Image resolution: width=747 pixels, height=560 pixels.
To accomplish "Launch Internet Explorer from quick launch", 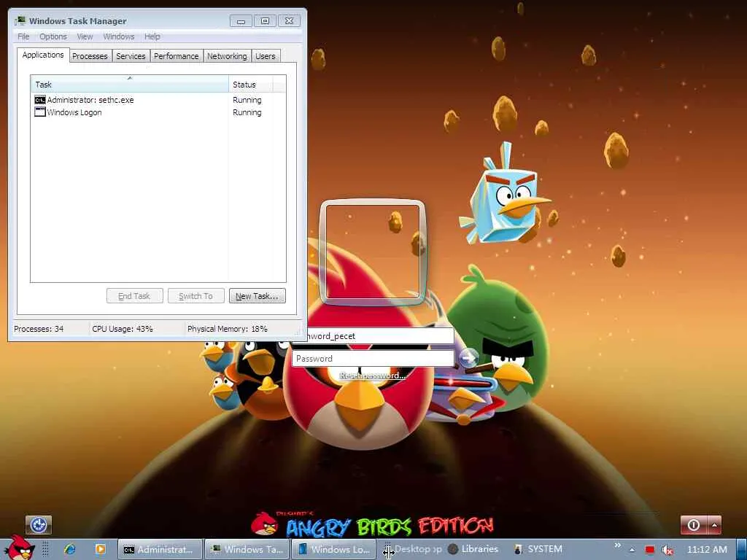I will tap(69, 549).
